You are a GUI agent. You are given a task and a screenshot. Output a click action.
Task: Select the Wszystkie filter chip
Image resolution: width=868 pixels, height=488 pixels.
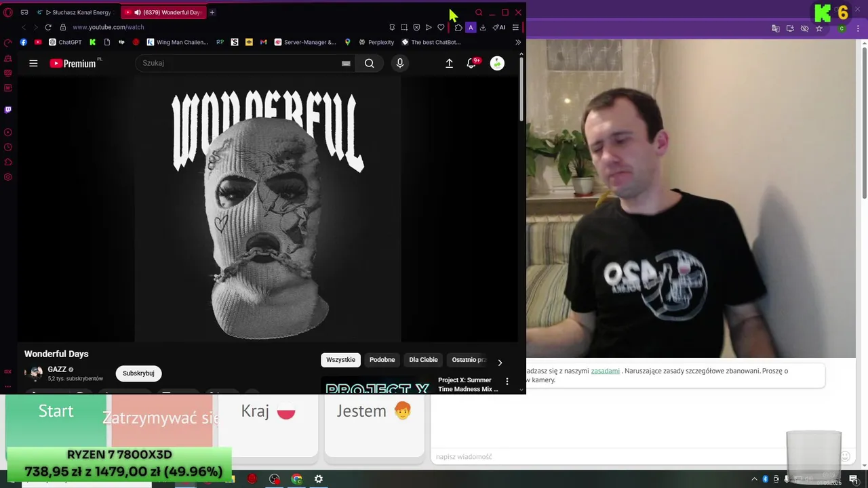coord(340,360)
